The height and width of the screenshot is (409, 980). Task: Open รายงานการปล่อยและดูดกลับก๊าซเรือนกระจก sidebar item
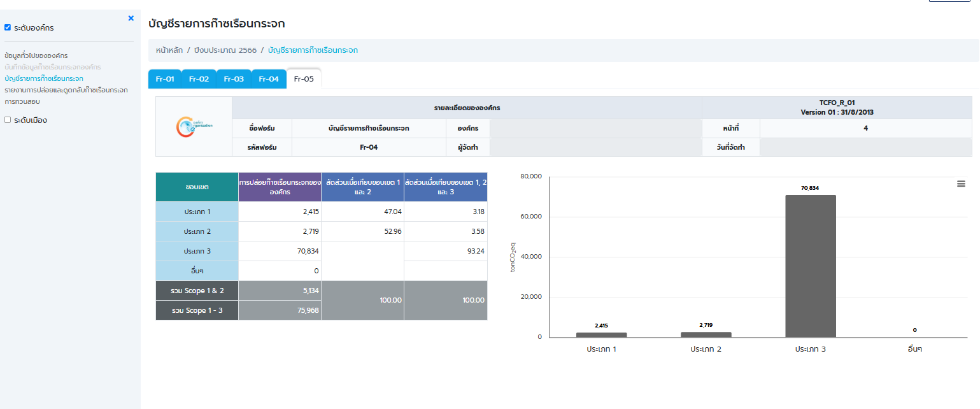(66, 90)
